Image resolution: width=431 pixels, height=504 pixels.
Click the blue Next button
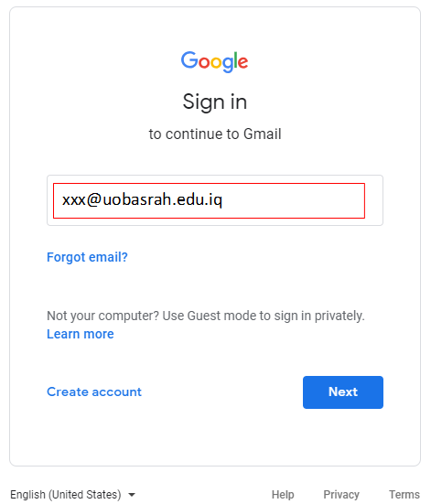343,392
